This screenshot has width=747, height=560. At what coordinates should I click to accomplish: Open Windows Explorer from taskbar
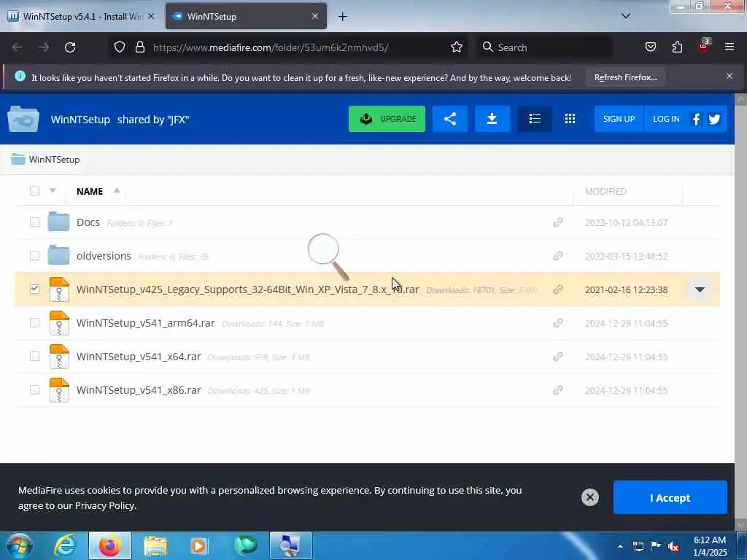155,546
